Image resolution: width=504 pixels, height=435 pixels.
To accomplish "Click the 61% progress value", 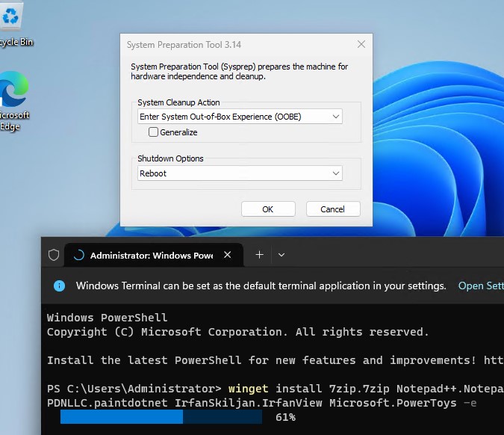I will coord(285,417).
